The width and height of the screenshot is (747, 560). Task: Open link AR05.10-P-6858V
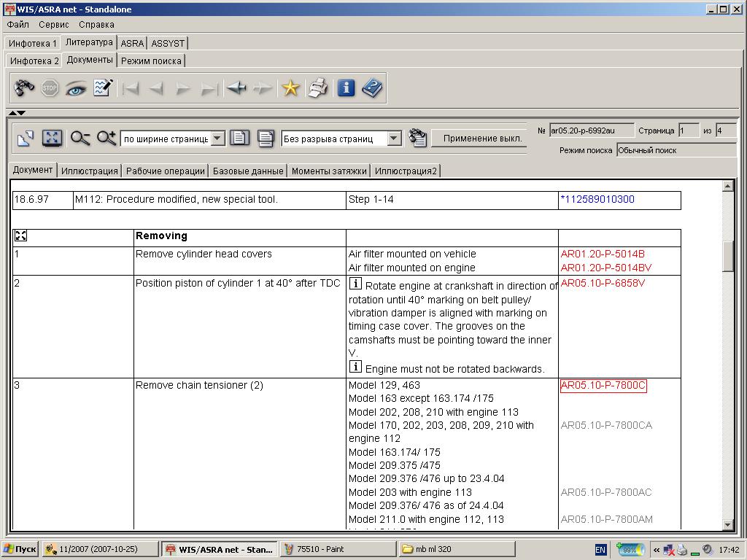603,283
